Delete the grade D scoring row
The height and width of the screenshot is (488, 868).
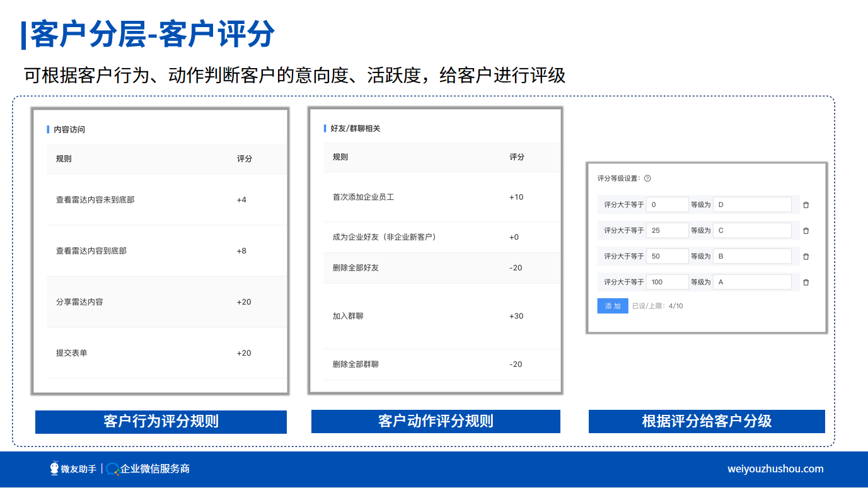point(806,205)
